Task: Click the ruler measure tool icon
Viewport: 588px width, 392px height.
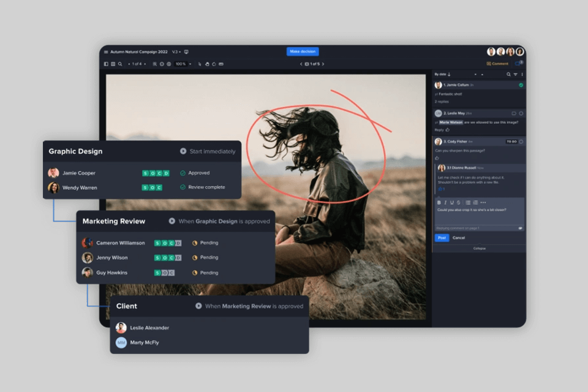Action: pos(221,64)
